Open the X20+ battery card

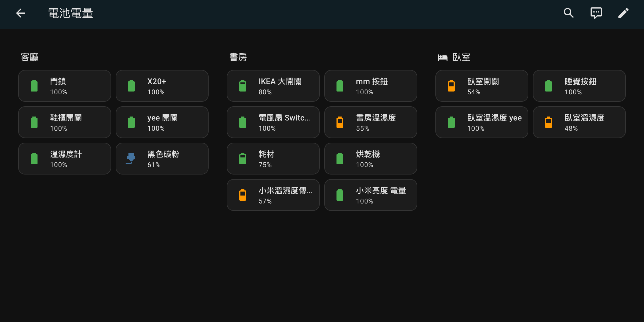pos(162,86)
